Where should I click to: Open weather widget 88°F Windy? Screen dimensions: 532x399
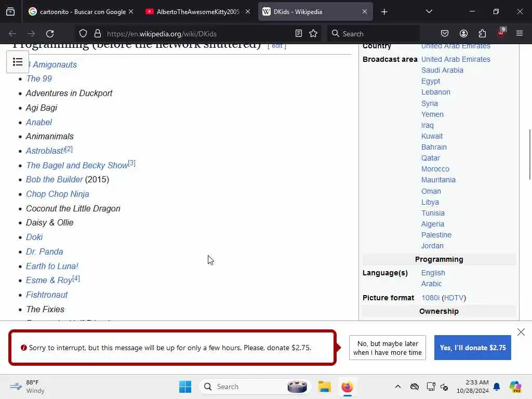[27, 387]
